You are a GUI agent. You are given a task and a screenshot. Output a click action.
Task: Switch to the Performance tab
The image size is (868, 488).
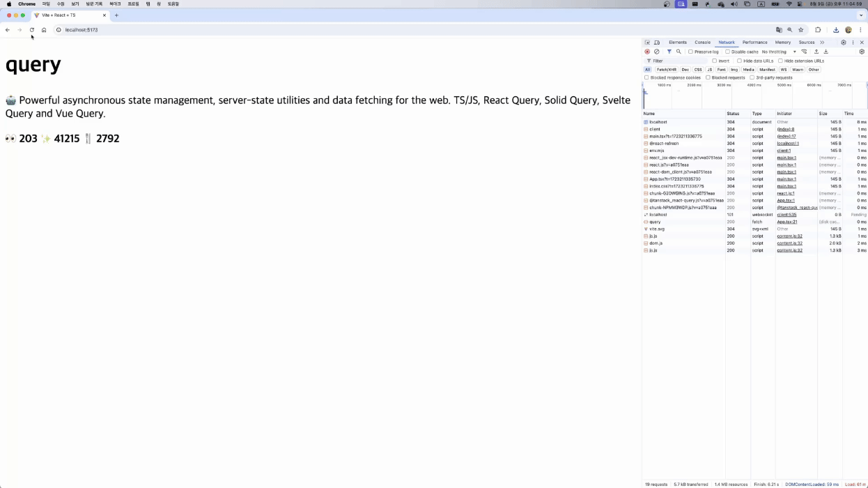pyautogui.click(x=754, y=43)
